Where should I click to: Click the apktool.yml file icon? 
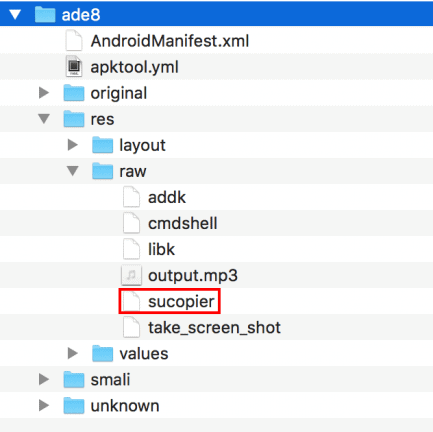(74, 67)
